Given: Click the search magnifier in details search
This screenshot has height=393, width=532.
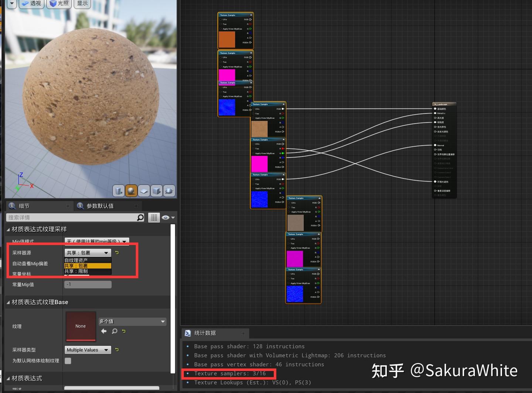Looking at the screenshot, I should tap(140, 218).
